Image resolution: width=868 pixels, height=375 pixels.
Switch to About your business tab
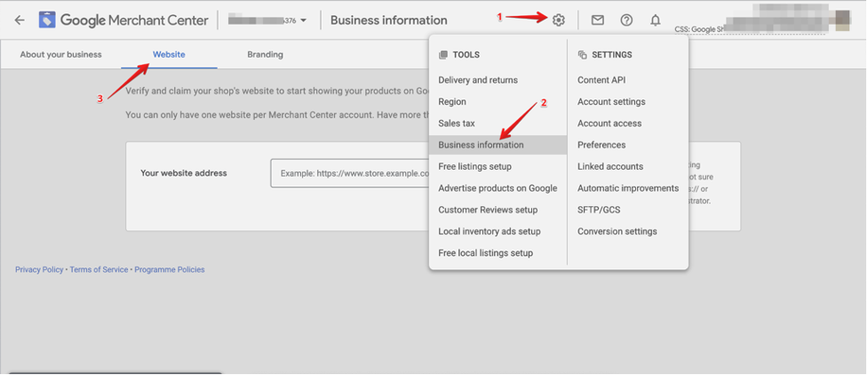click(61, 54)
